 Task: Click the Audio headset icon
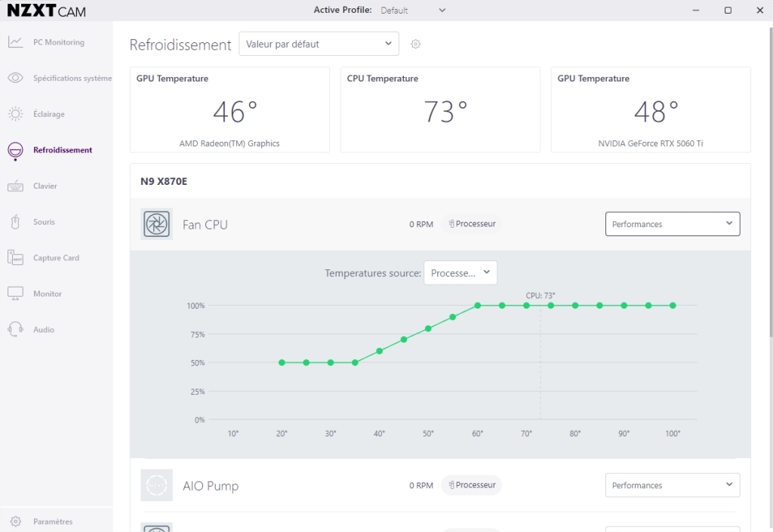pos(15,330)
